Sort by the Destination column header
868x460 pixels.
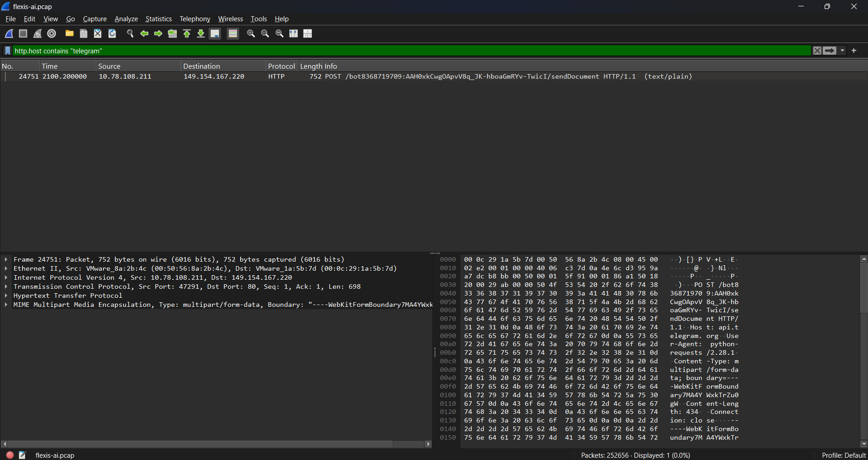point(223,66)
